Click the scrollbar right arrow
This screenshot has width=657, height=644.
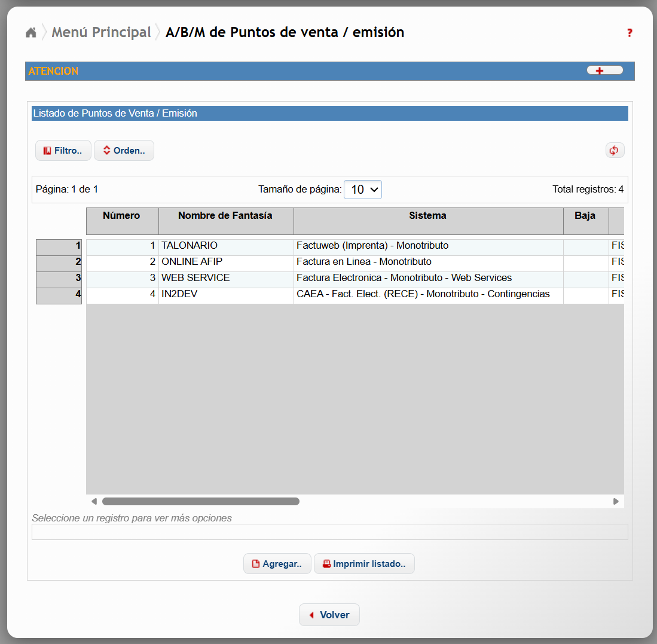click(616, 502)
